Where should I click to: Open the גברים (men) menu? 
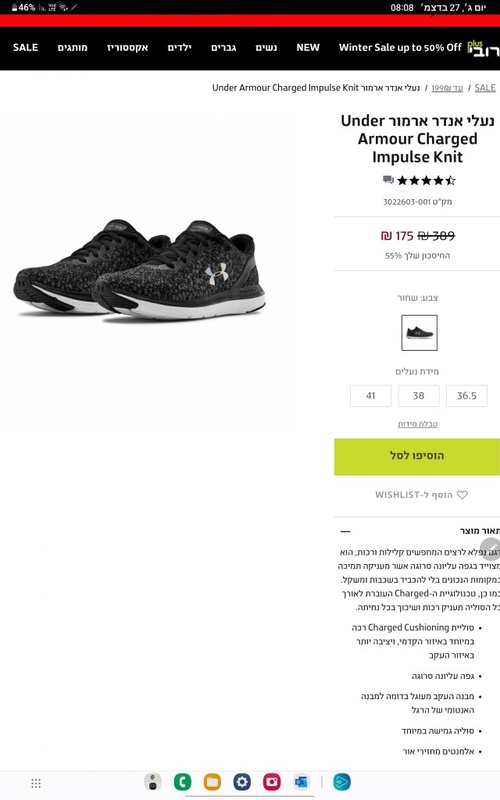coord(223,47)
